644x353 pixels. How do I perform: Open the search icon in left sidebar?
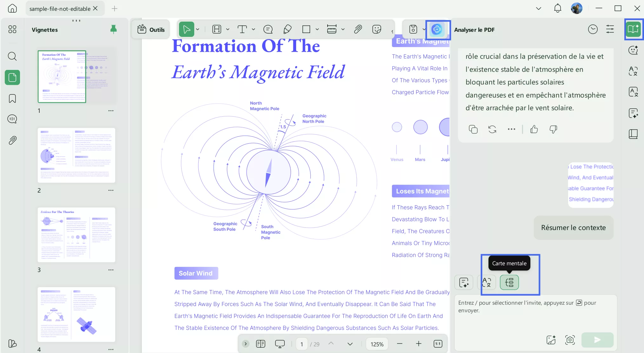[12, 57]
